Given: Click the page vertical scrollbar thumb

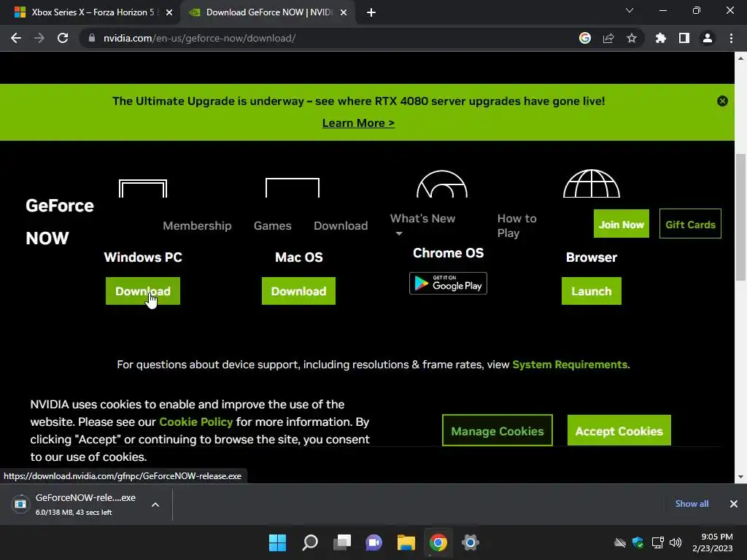Looking at the screenshot, I should [x=741, y=217].
